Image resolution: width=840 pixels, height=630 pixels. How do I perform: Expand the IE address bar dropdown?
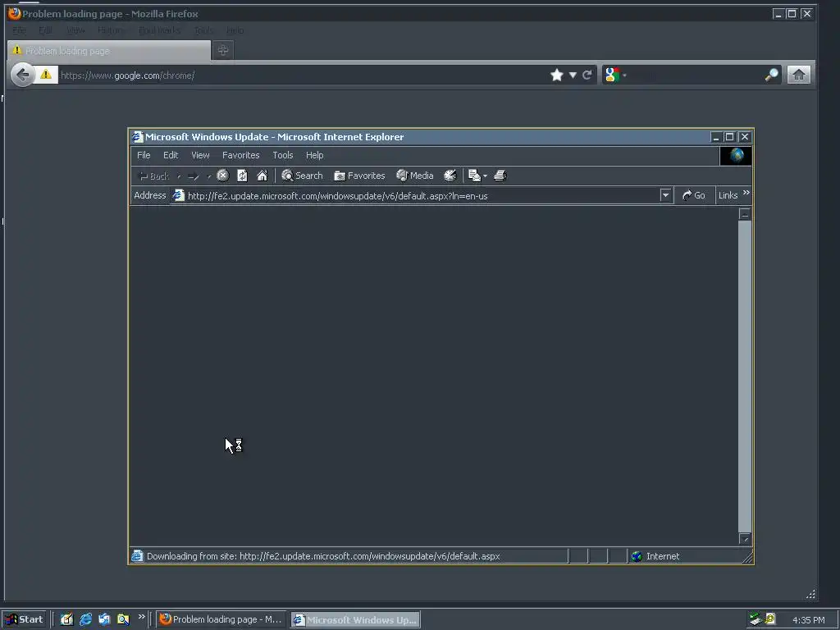665,195
